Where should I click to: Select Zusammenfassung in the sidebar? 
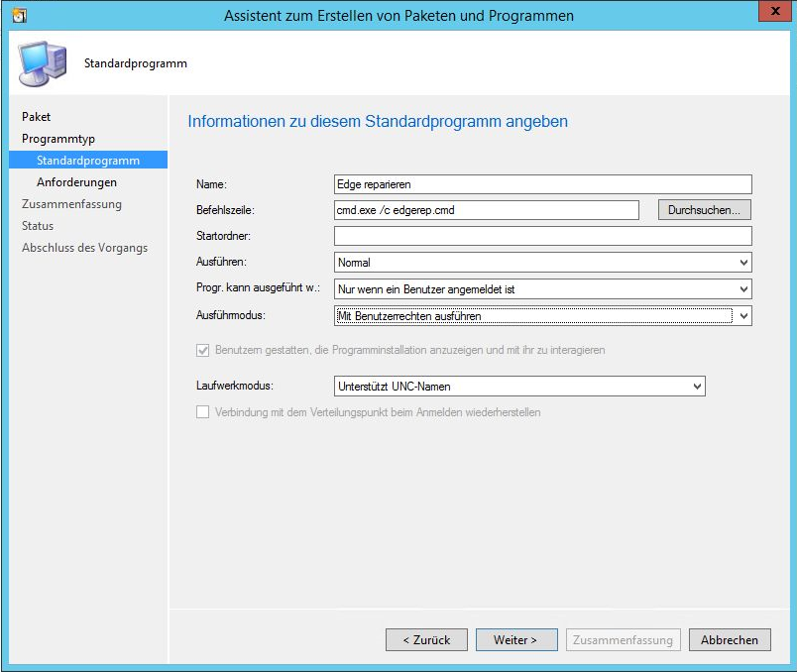(71, 204)
